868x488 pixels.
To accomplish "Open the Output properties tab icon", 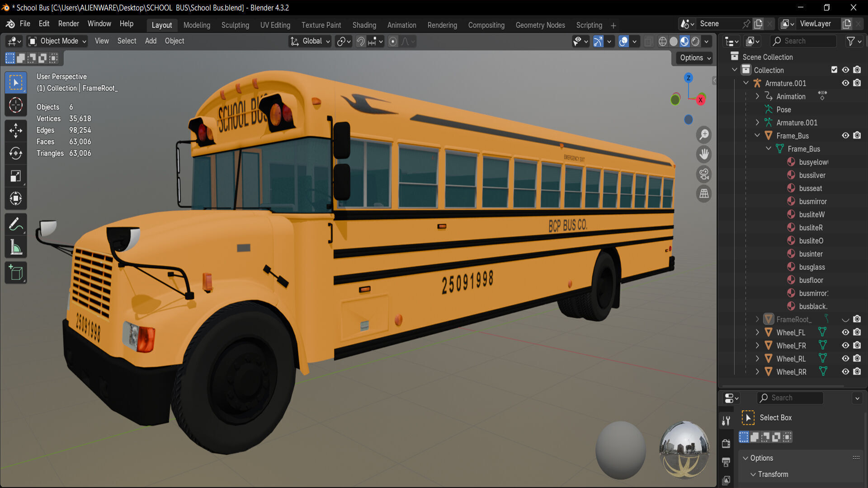I will point(726,462).
